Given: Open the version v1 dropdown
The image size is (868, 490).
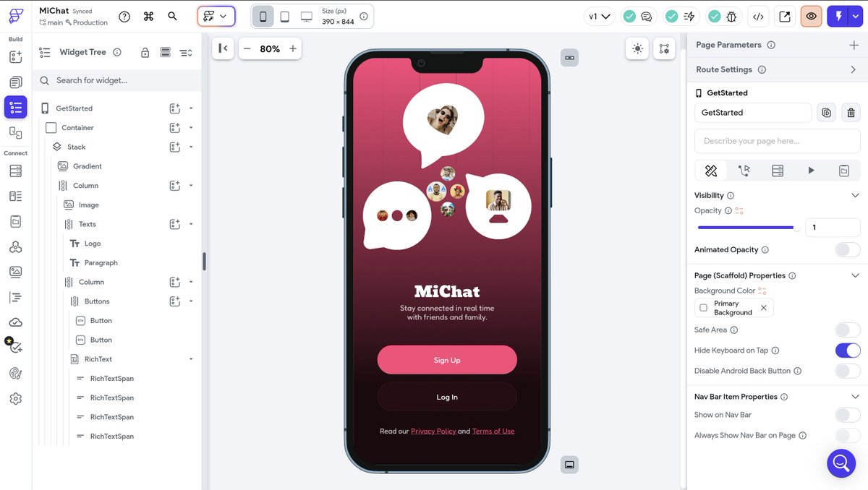Looking at the screenshot, I should pos(600,16).
